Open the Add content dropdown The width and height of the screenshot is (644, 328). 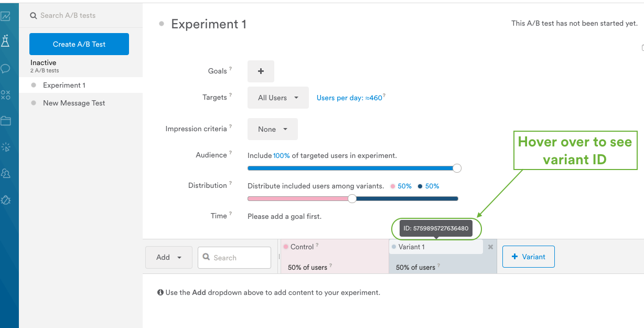(x=169, y=258)
